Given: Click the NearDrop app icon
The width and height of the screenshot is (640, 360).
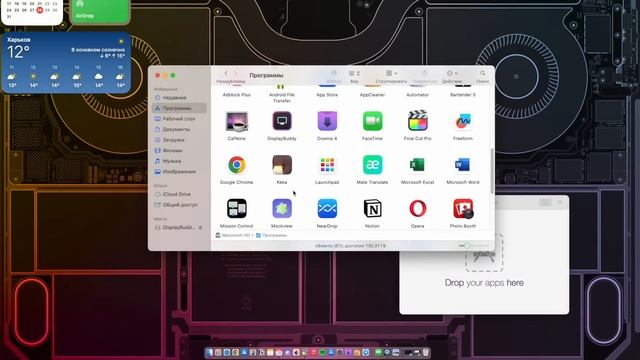Looking at the screenshot, I should (327, 209).
